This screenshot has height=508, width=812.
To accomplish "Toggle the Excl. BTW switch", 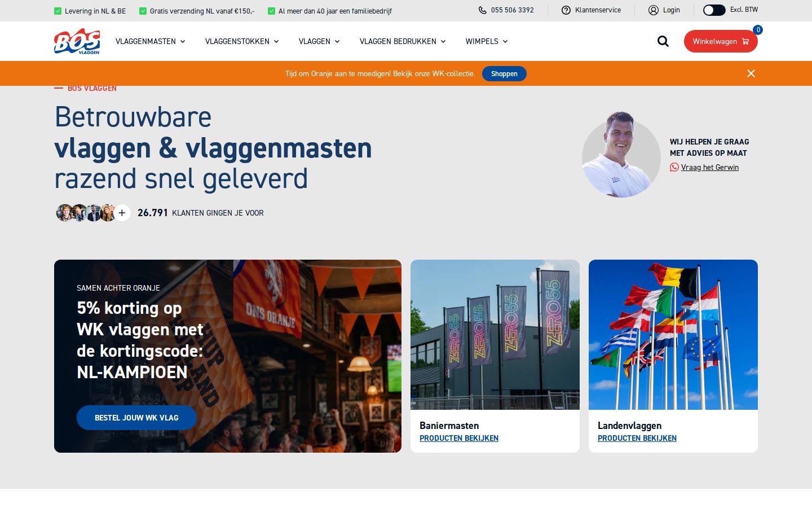I will coord(714,10).
